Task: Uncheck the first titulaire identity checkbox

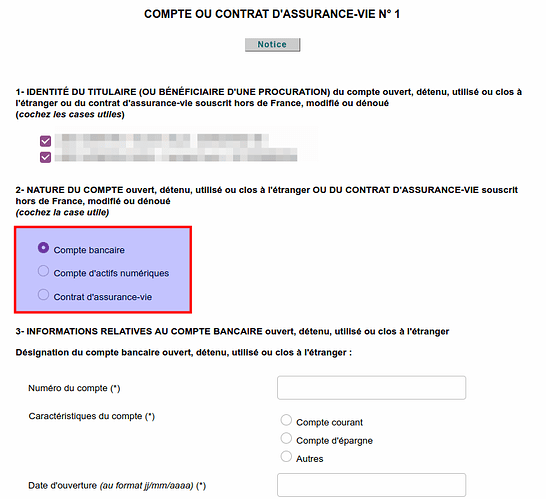Action: (x=45, y=141)
